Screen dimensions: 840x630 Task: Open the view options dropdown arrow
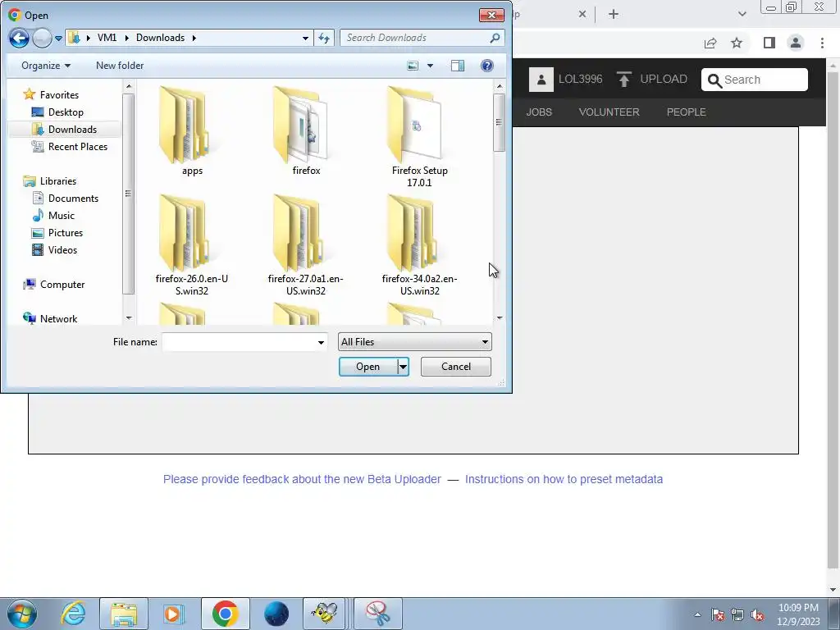coord(430,66)
